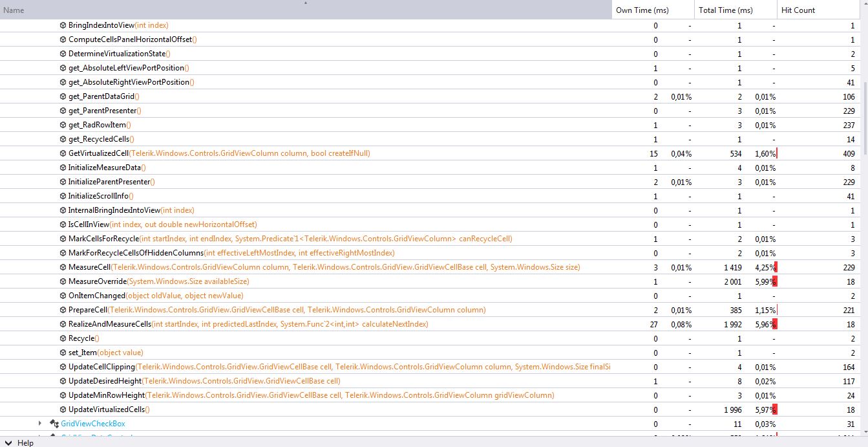The width and height of the screenshot is (868, 447).
Task: Click the method icon beside InitializeMeasureData
Action: [63, 168]
